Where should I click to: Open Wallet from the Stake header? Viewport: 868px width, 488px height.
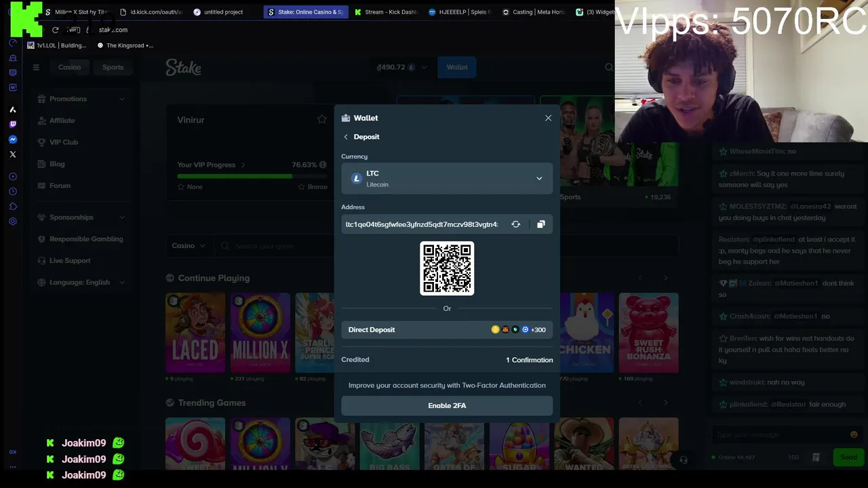coord(457,67)
